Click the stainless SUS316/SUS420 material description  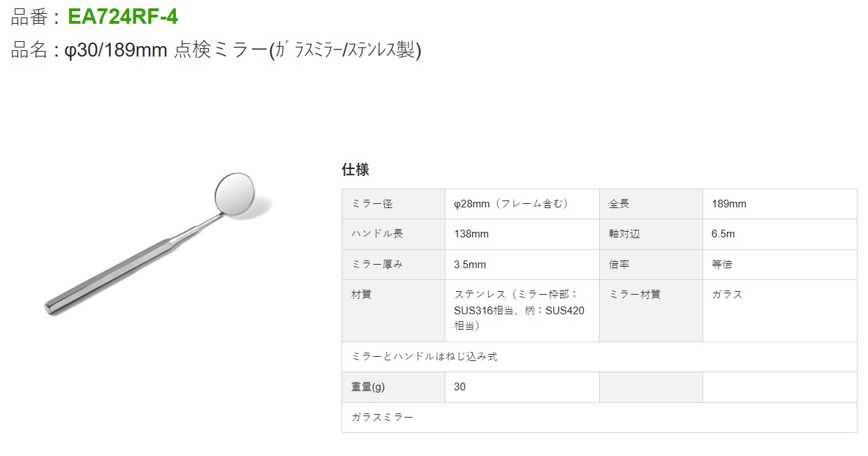pyautogui.click(x=519, y=310)
